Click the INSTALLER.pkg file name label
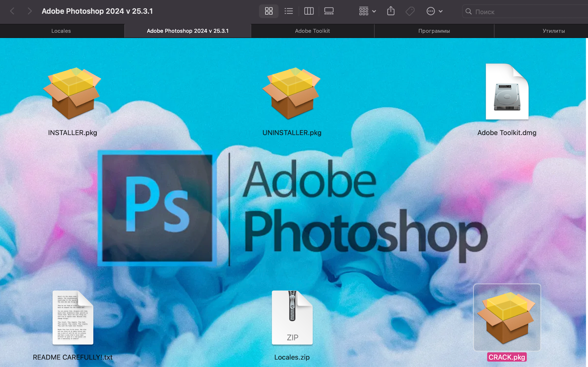 pyautogui.click(x=72, y=133)
